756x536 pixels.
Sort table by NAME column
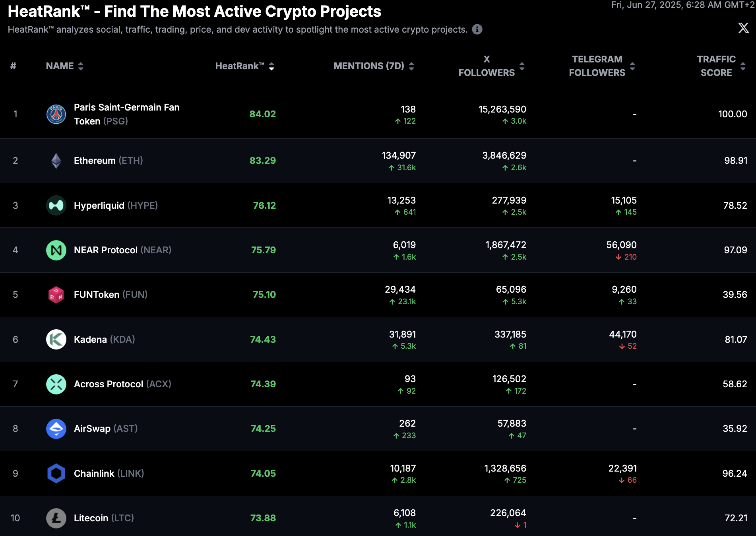pyautogui.click(x=64, y=66)
